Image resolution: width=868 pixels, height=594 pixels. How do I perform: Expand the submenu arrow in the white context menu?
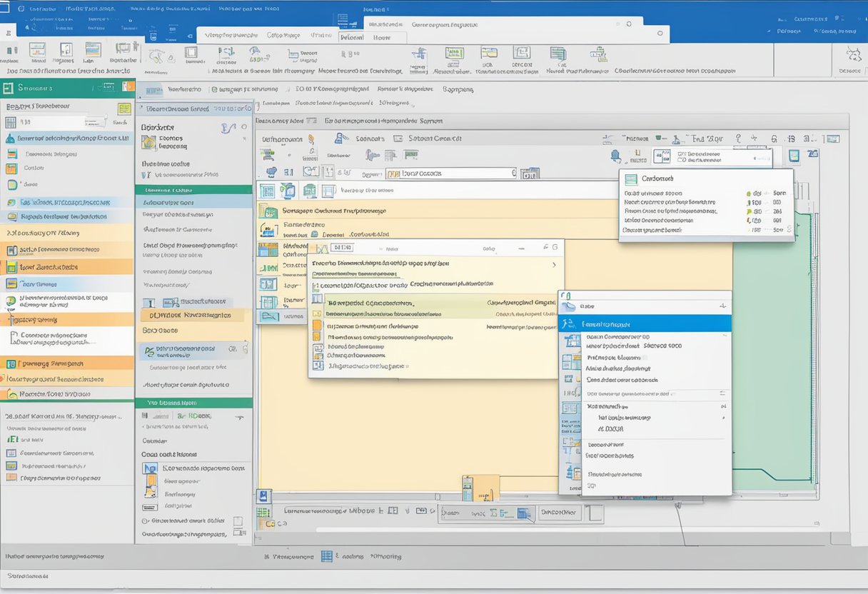[x=722, y=418]
